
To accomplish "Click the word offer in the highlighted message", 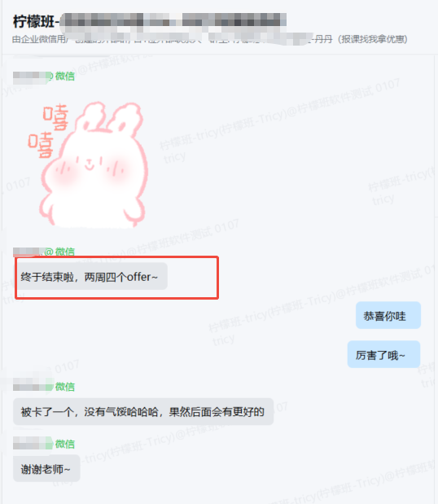I will click(139, 277).
